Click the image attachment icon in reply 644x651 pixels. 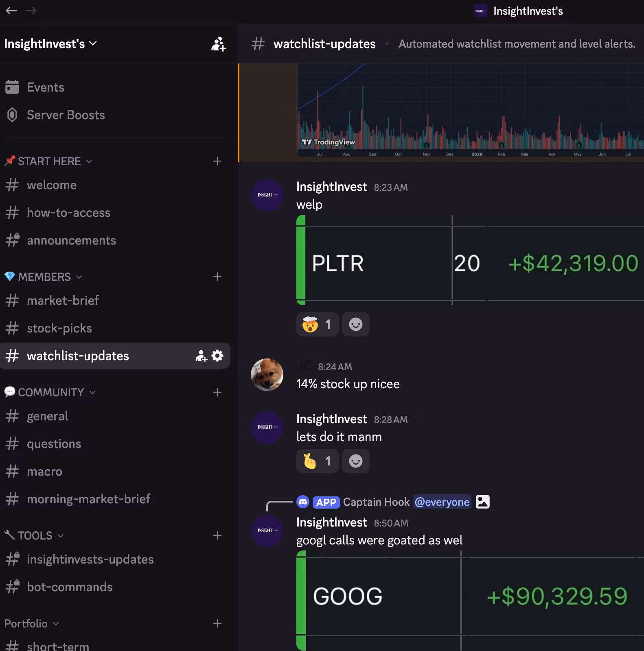pos(483,502)
